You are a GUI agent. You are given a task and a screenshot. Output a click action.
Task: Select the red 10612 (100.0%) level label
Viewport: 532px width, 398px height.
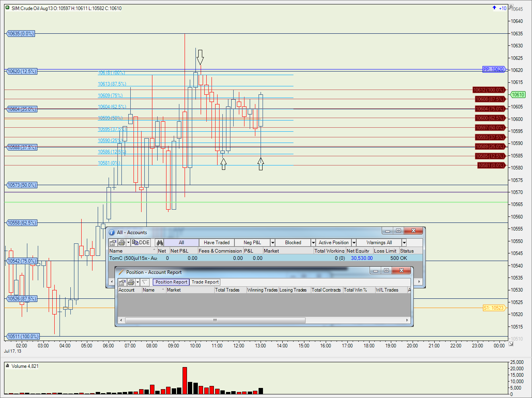click(x=489, y=90)
